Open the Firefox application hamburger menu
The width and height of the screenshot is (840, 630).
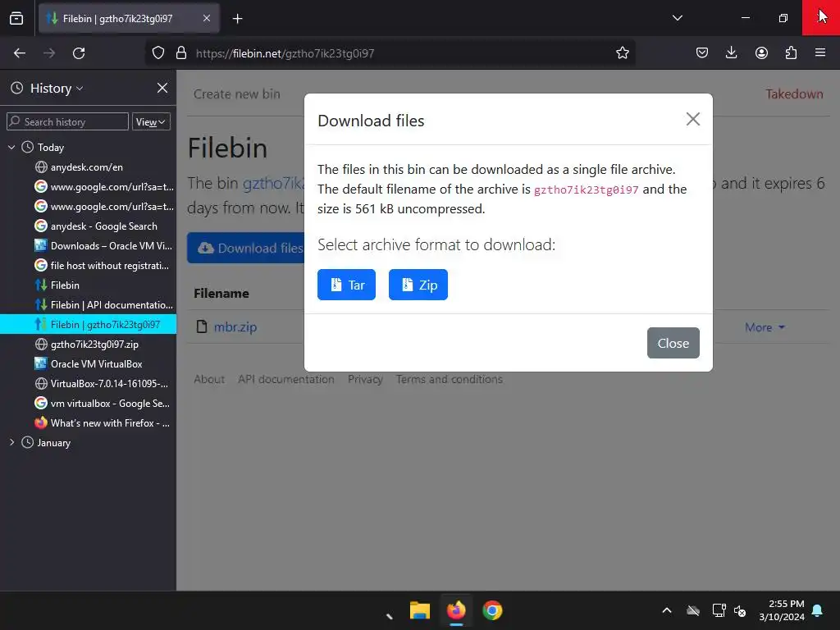click(x=820, y=53)
